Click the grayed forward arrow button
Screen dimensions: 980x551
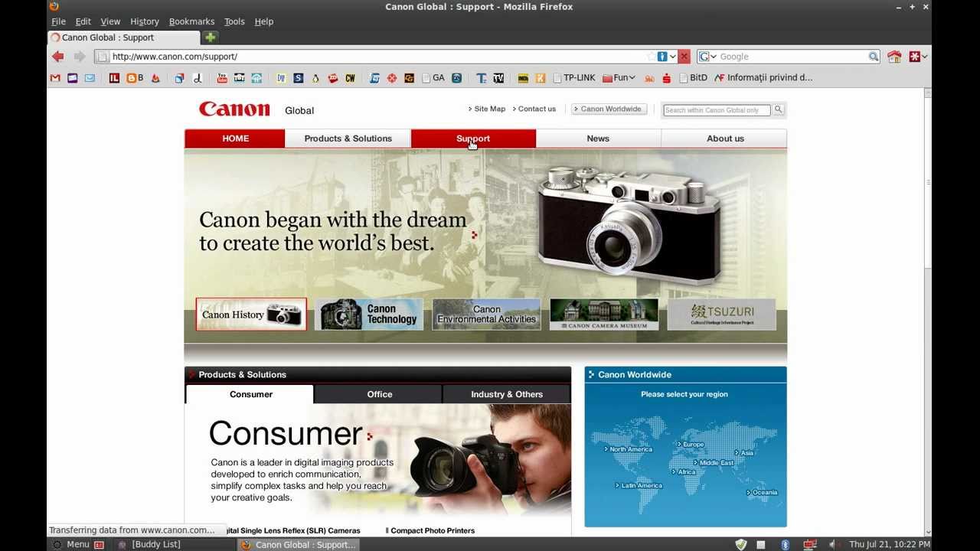coord(79,57)
